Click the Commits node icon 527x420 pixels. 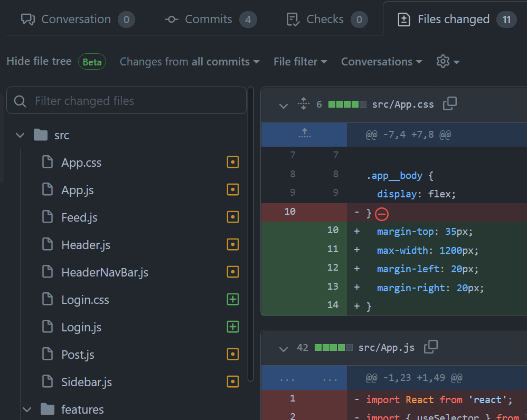pyautogui.click(x=172, y=20)
